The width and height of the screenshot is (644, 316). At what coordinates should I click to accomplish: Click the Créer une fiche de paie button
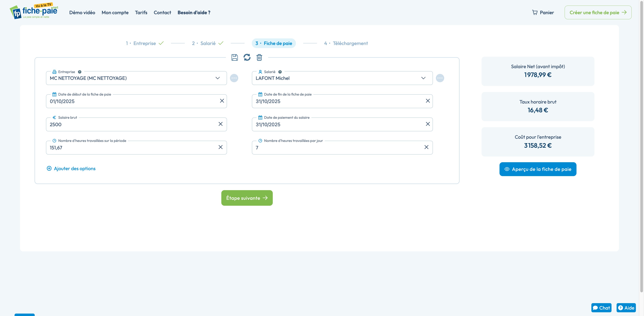tap(598, 13)
